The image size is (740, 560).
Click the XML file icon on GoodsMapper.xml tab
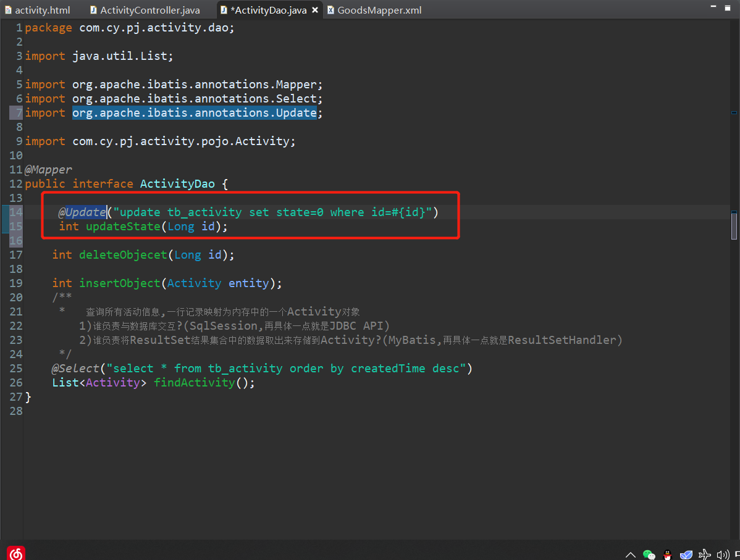pos(330,10)
